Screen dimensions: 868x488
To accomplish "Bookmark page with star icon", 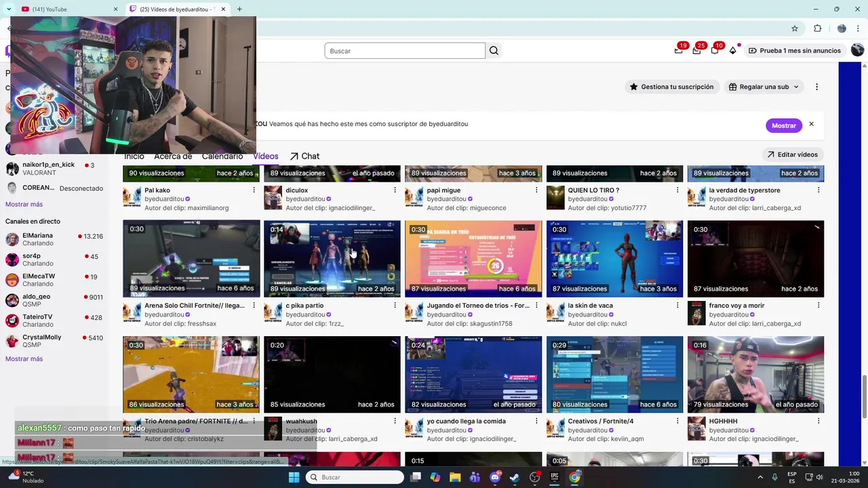I will click(x=795, y=28).
